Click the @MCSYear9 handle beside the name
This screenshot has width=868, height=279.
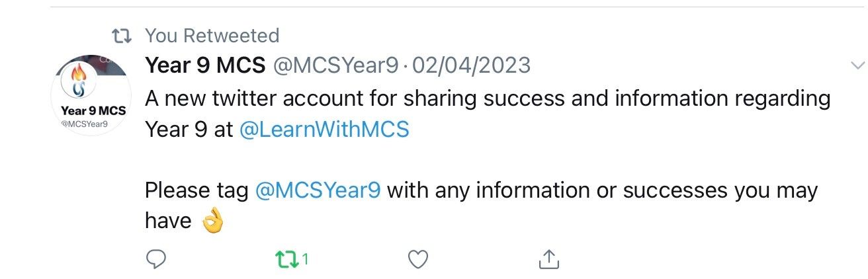(x=336, y=65)
